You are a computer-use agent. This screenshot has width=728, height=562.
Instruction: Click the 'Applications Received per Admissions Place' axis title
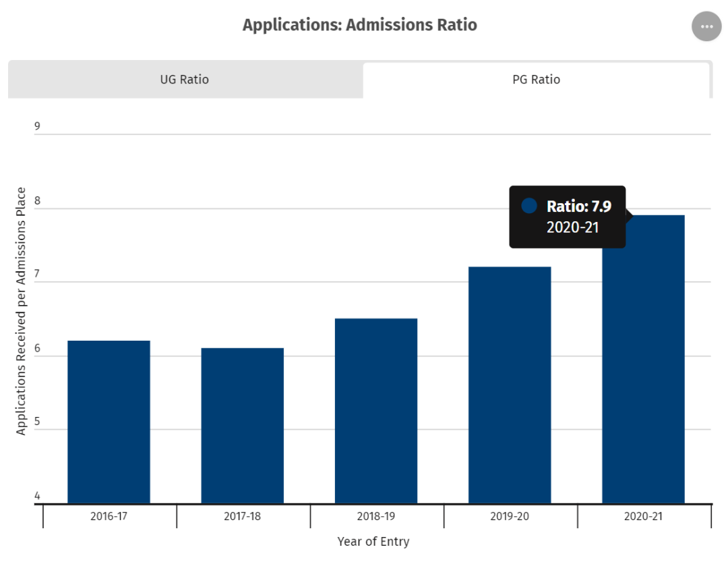coord(21,311)
